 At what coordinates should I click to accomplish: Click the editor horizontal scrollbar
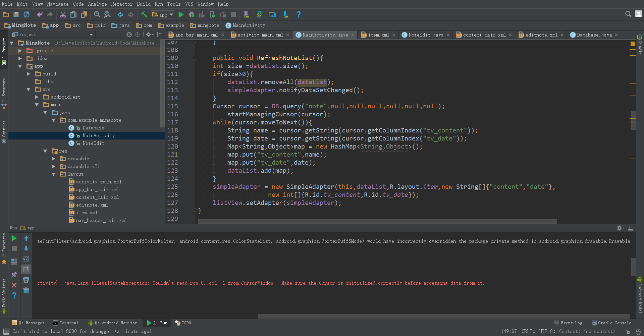coord(377,221)
